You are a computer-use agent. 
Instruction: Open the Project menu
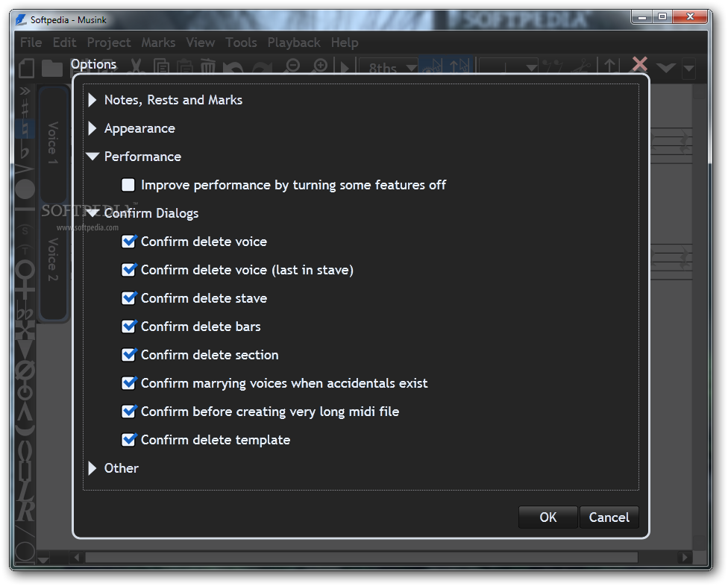pos(109,42)
